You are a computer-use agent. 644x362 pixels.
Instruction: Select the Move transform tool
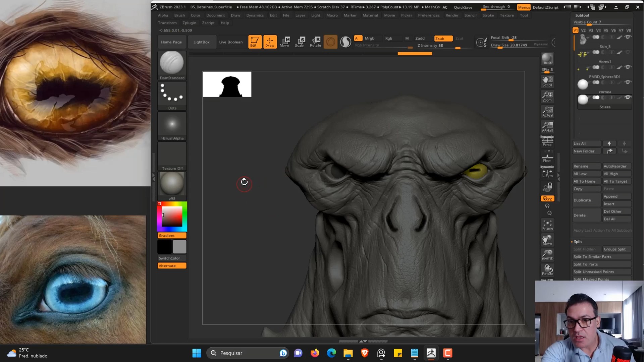pyautogui.click(x=285, y=42)
